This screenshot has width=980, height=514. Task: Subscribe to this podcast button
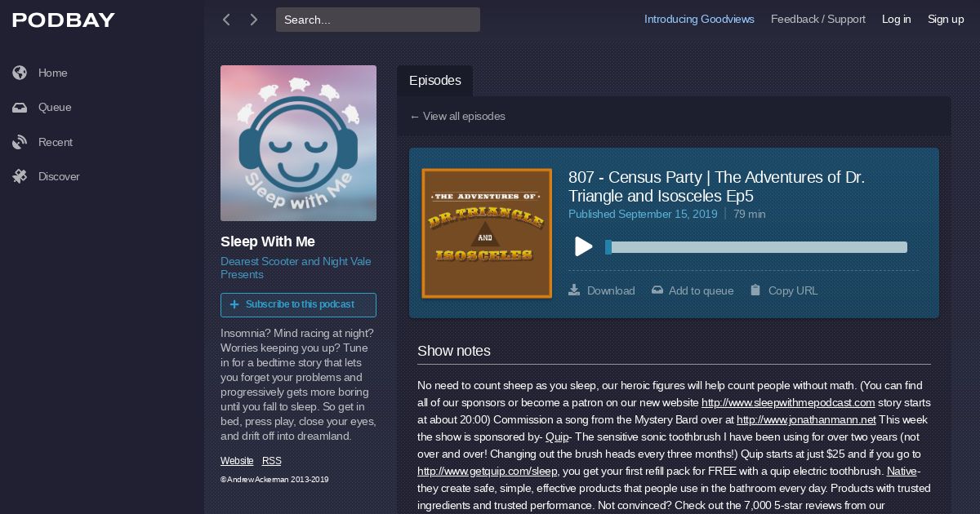coord(298,304)
